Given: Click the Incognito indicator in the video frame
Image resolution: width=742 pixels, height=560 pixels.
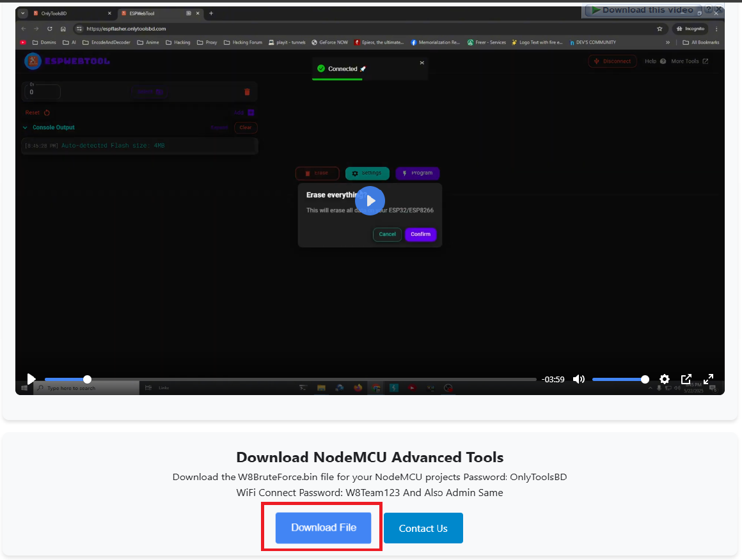Looking at the screenshot, I should 691,29.
